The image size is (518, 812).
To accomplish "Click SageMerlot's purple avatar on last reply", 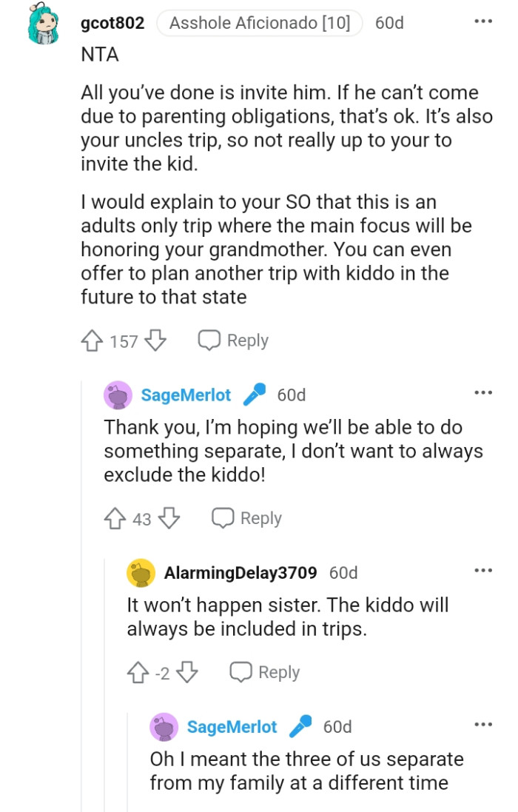I will pos(164,727).
